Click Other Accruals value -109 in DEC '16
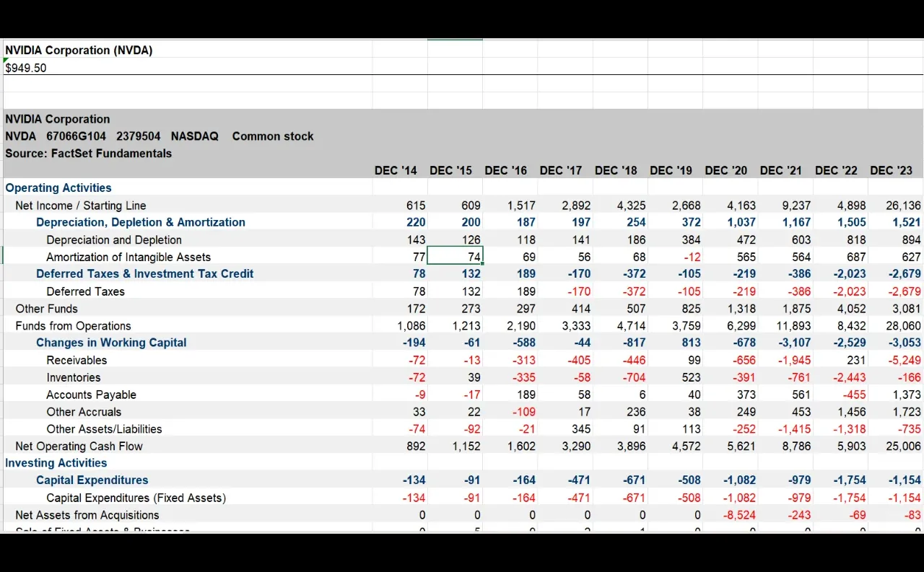This screenshot has height=572, width=924. coord(523,412)
